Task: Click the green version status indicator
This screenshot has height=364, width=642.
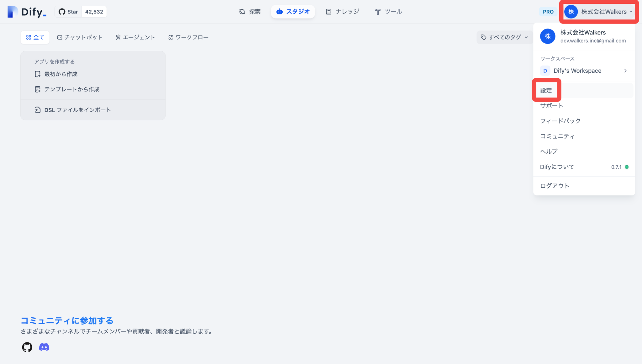Action: (627, 167)
